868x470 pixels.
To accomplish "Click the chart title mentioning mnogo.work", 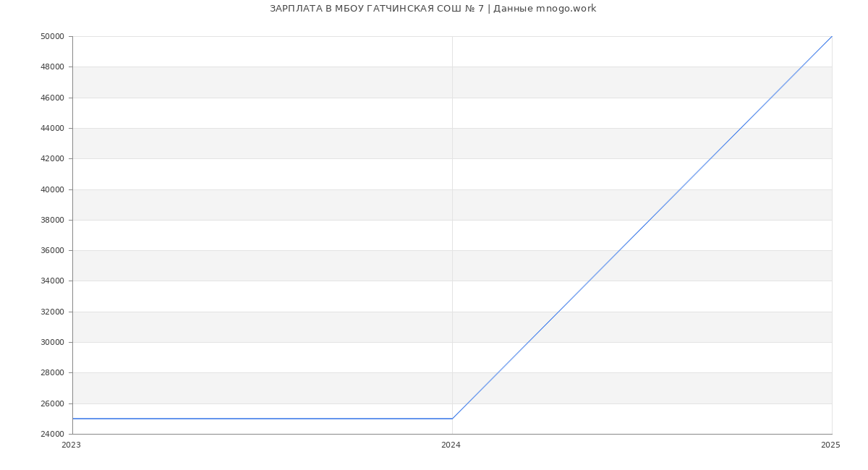I will (x=433, y=9).
